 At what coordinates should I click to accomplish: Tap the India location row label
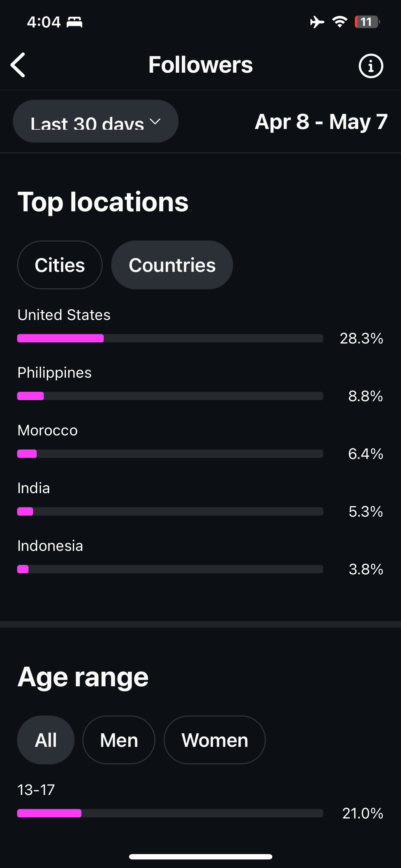tap(34, 488)
